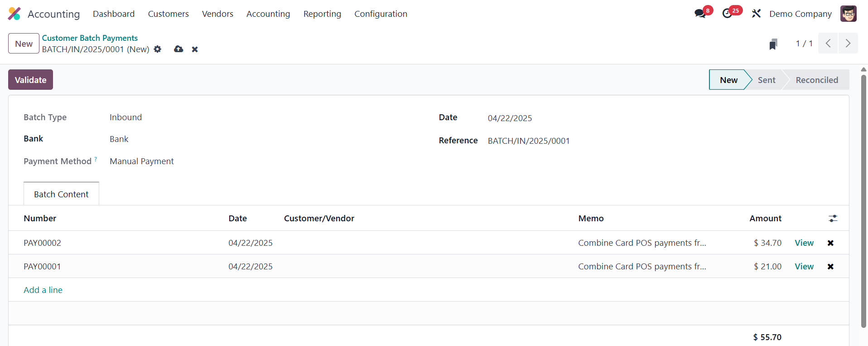868x346 pixels.
Task: Remove the PAY00002 line
Action: click(830, 243)
